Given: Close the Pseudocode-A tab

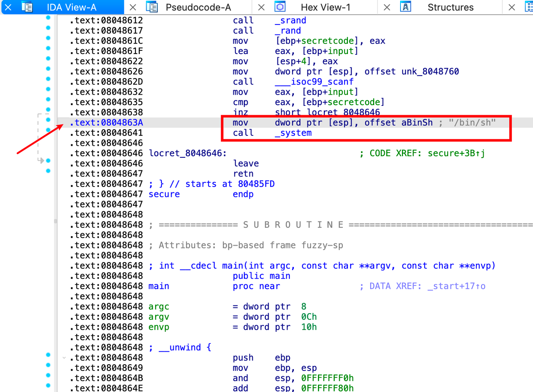Looking at the screenshot, I should [133, 7].
